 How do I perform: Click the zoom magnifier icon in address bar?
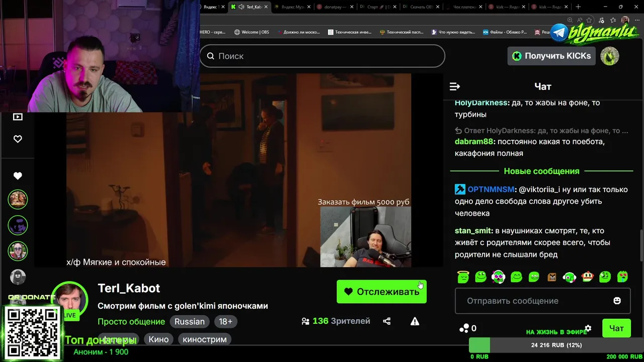570,20
